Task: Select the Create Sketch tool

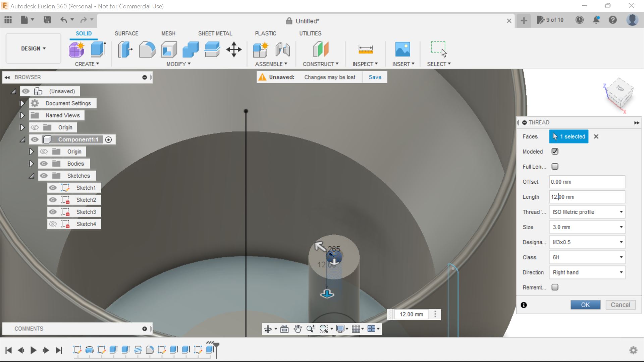Action: tap(77, 50)
